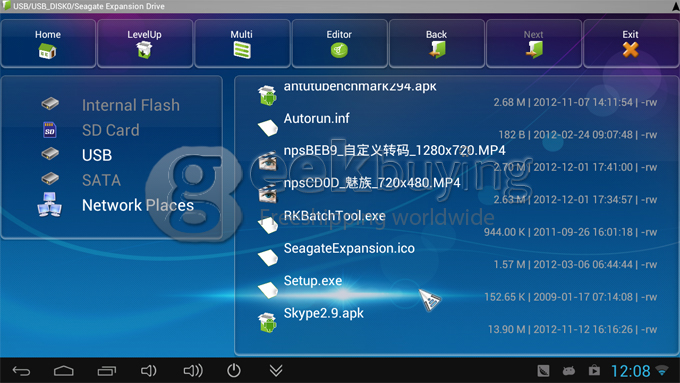The image size is (680, 383).
Task: Open the Network Places computers icon
Action: pos(49,205)
